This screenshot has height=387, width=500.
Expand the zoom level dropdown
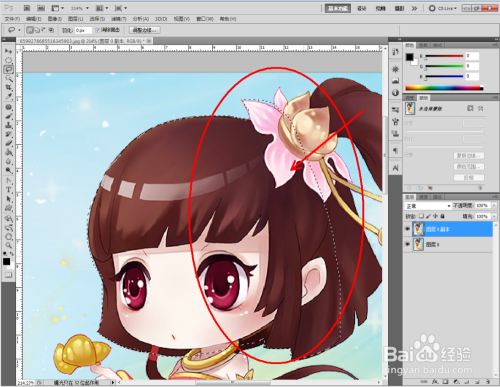coord(87,8)
